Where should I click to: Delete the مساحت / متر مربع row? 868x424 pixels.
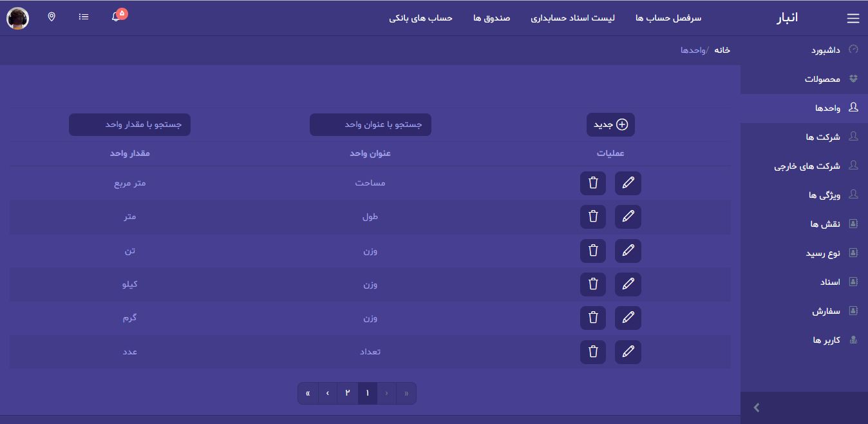pyautogui.click(x=593, y=183)
